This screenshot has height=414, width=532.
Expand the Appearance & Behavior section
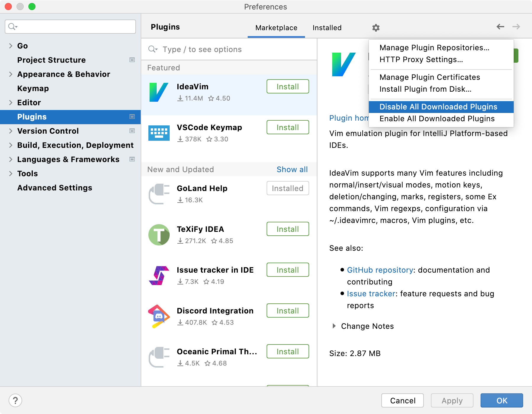[10, 74]
